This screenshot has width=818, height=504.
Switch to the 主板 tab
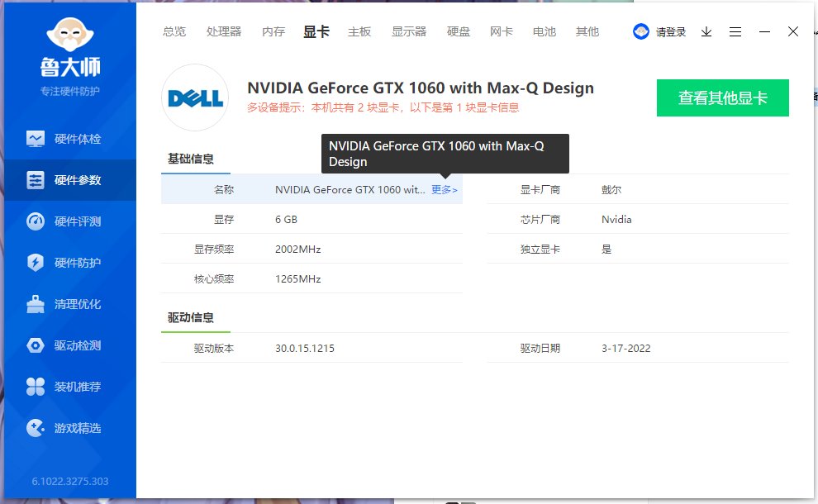click(x=359, y=32)
